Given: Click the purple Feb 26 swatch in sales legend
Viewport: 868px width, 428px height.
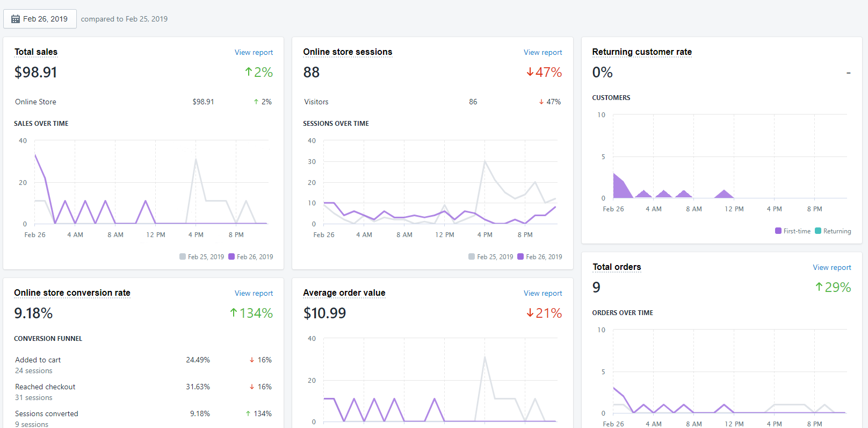Looking at the screenshot, I should pyautogui.click(x=232, y=256).
